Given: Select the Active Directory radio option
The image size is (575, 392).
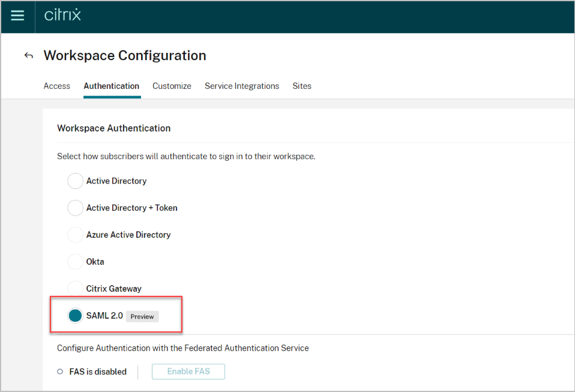Looking at the screenshot, I should click(75, 181).
